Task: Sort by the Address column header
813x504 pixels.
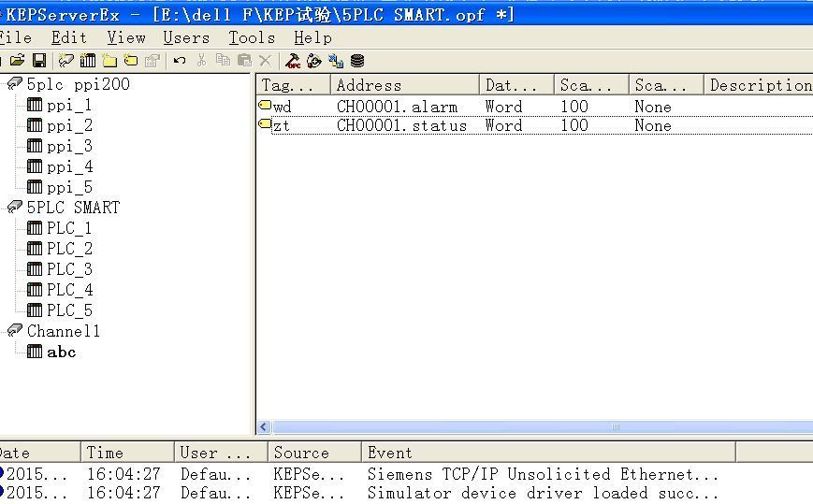Action: 405,85
